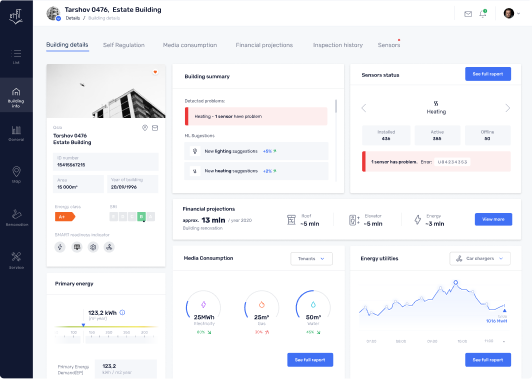This screenshot has height=379, width=532.
Task: Show next sensor type with right arrow
Action: tap(508, 108)
